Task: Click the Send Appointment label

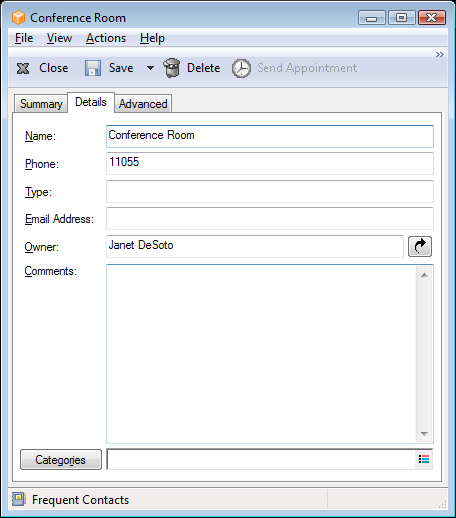Action: click(307, 68)
